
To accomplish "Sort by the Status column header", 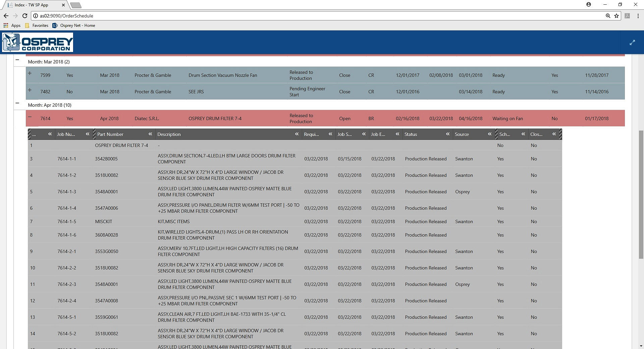I will click(x=411, y=134).
